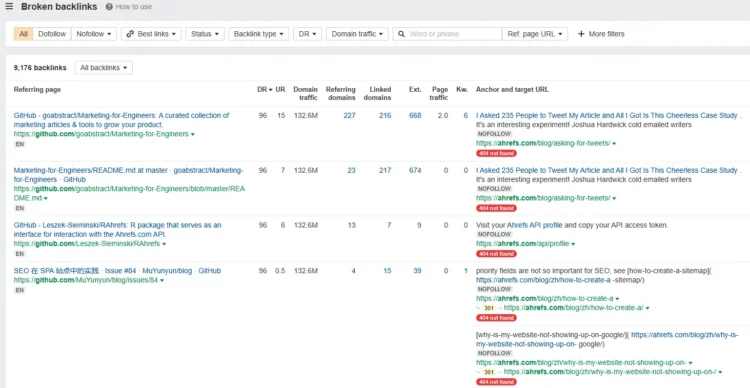Sort by the Kw. column header

(x=463, y=89)
